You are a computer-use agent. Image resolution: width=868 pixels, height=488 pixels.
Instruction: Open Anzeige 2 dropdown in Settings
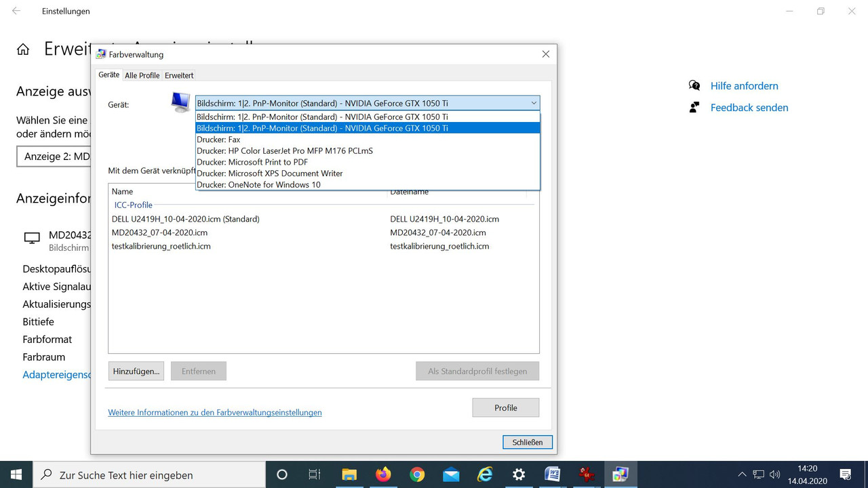(54, 157)
